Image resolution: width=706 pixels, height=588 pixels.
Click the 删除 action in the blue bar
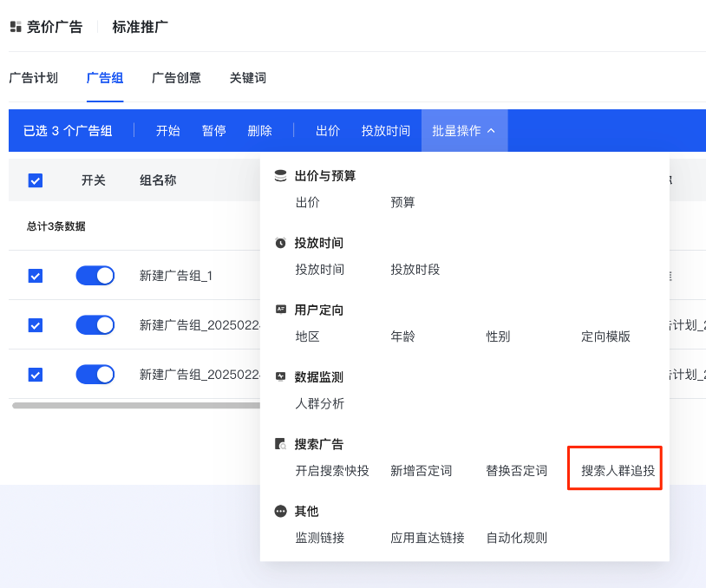point(260,130)
